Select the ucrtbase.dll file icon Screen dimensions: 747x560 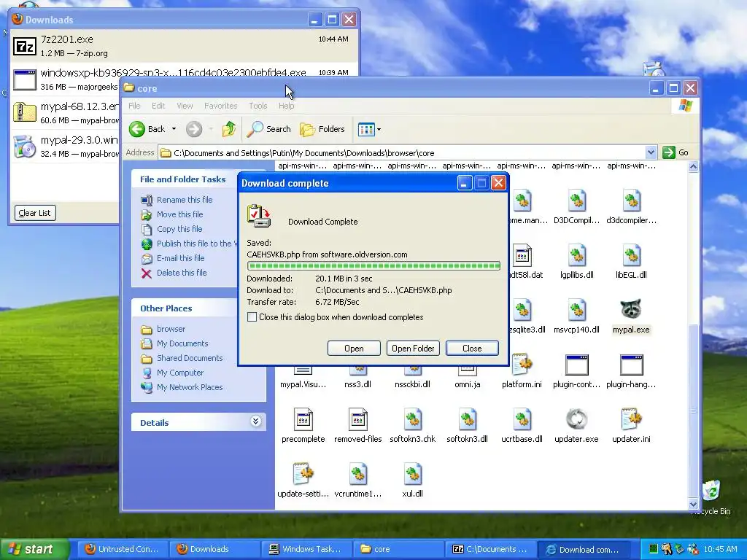click(x=522, y=419)
